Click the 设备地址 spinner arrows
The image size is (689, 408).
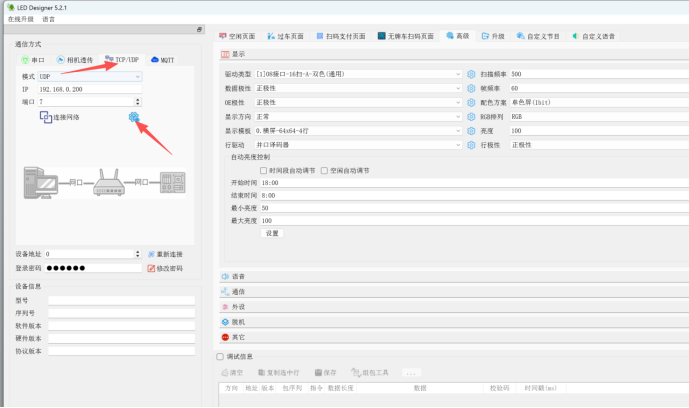[x=138, y=254]
